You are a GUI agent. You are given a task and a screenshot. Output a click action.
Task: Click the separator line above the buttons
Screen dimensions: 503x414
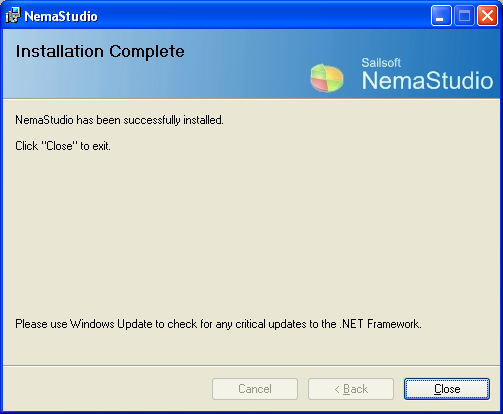(251, 365)
